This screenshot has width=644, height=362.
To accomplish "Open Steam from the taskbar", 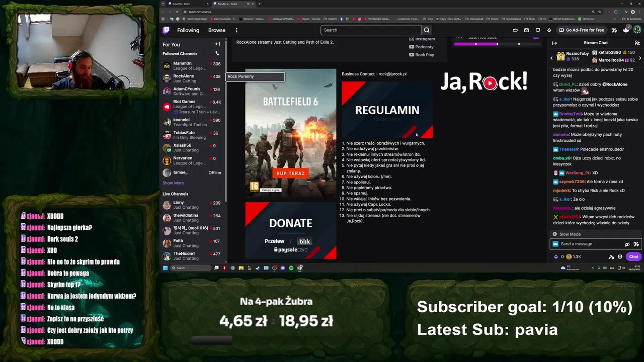I will click(258, 268).
